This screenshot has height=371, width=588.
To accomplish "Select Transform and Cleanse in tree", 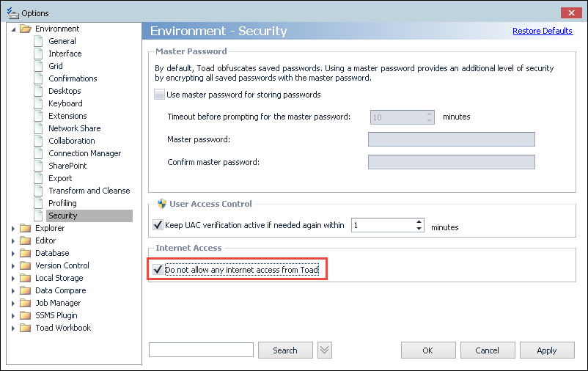I will tap(89, 191).
